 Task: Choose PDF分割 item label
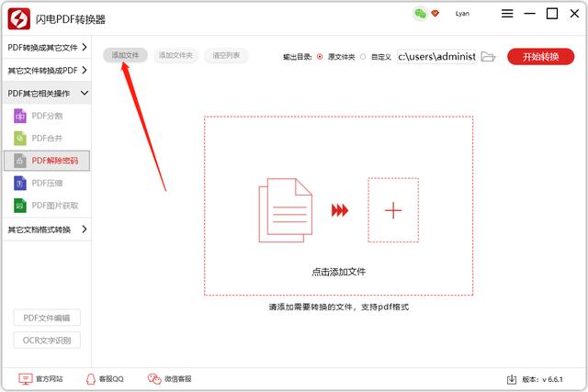click(x=47, y=116)
